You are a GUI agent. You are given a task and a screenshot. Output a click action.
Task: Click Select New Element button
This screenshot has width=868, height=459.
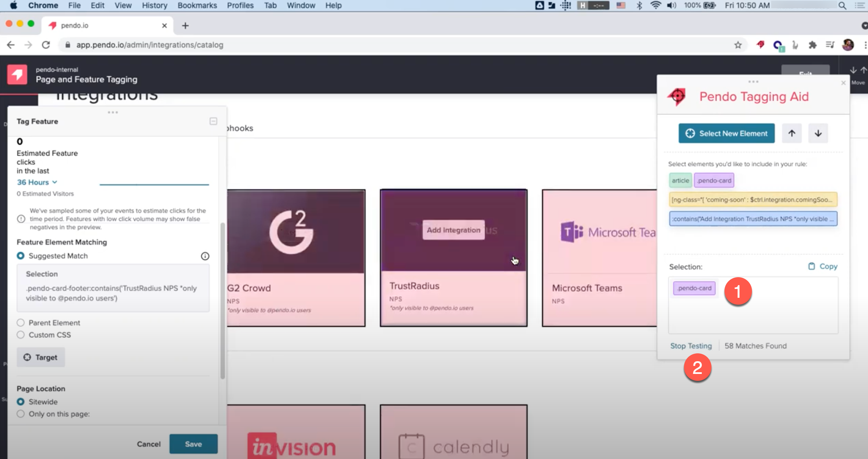coord(727,133)
